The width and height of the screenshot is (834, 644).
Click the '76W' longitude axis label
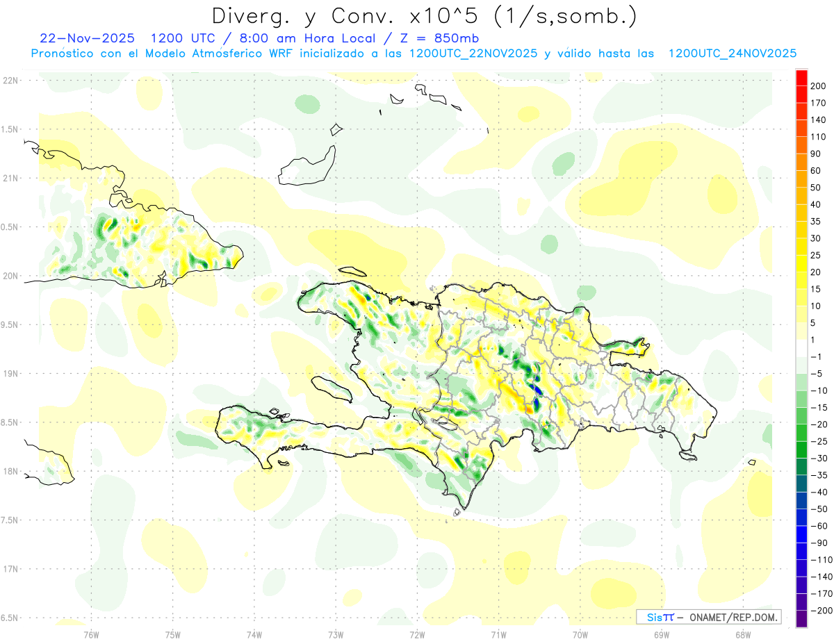(91, 634)
